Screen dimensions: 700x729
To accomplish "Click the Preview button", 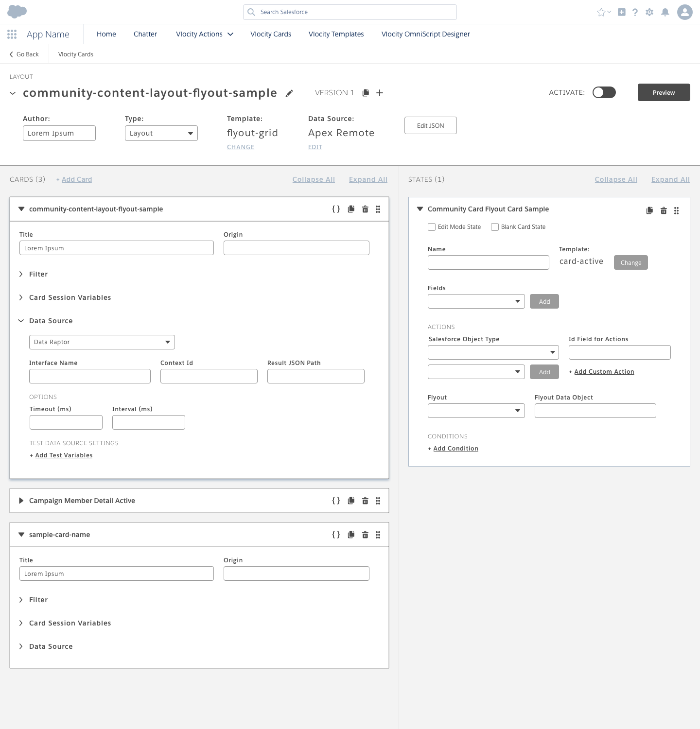I will coord(664,92).
